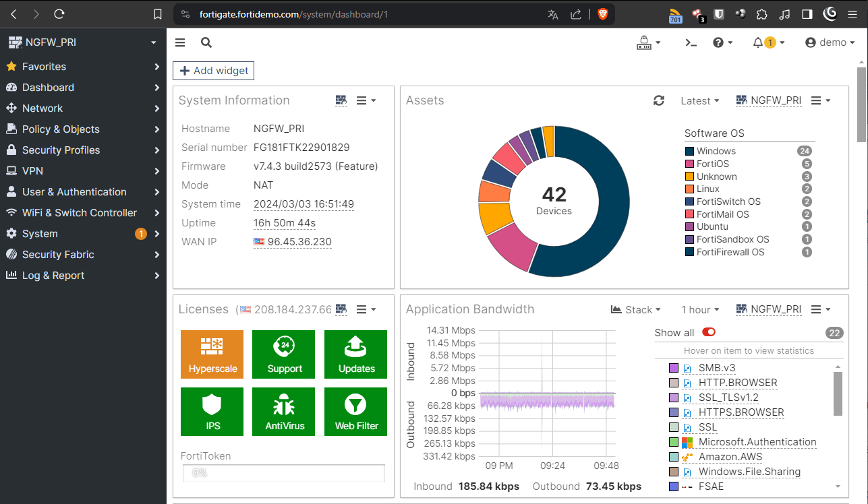
Task: Click the Assets refresh icon
Action: tap(659, 100)
